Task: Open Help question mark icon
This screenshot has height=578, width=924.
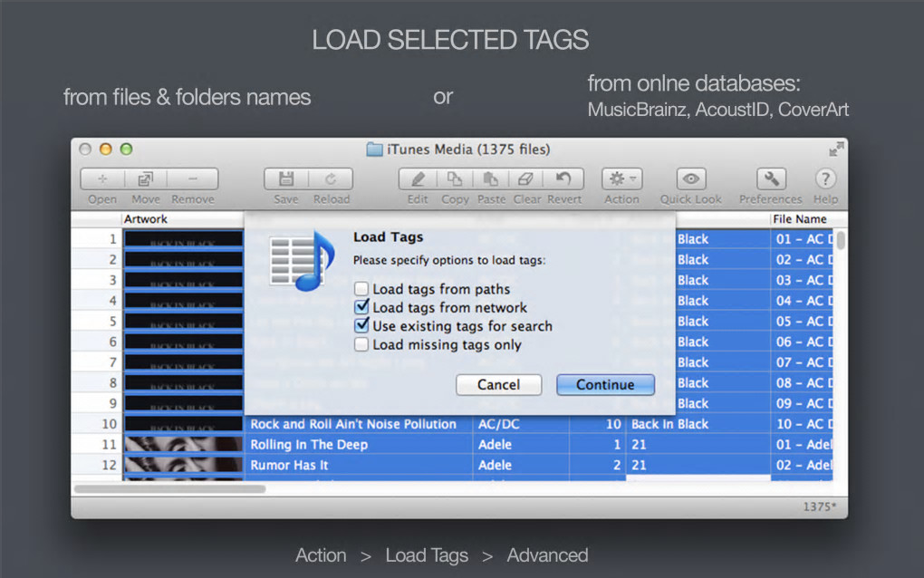Action: pyautogui.click(x=825, y=178)
